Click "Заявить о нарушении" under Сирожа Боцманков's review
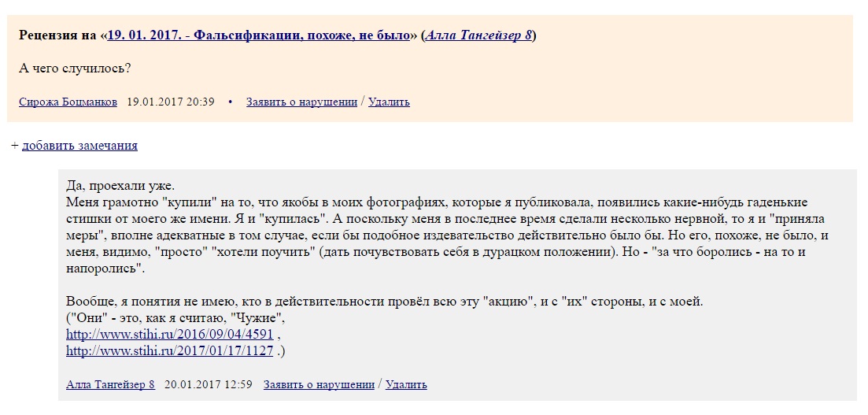This screenshot has width=868, height=415. point(301,102)
